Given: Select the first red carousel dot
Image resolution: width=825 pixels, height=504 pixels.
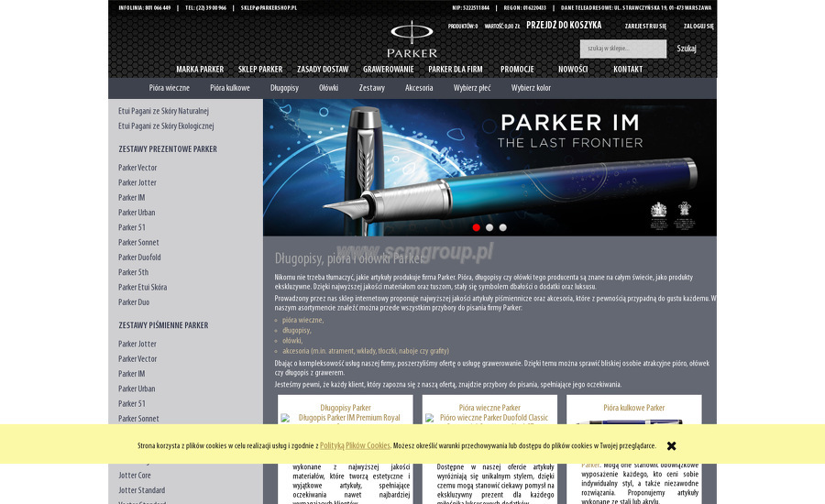Looking at the screenshot, I should [x=476, y=227].
